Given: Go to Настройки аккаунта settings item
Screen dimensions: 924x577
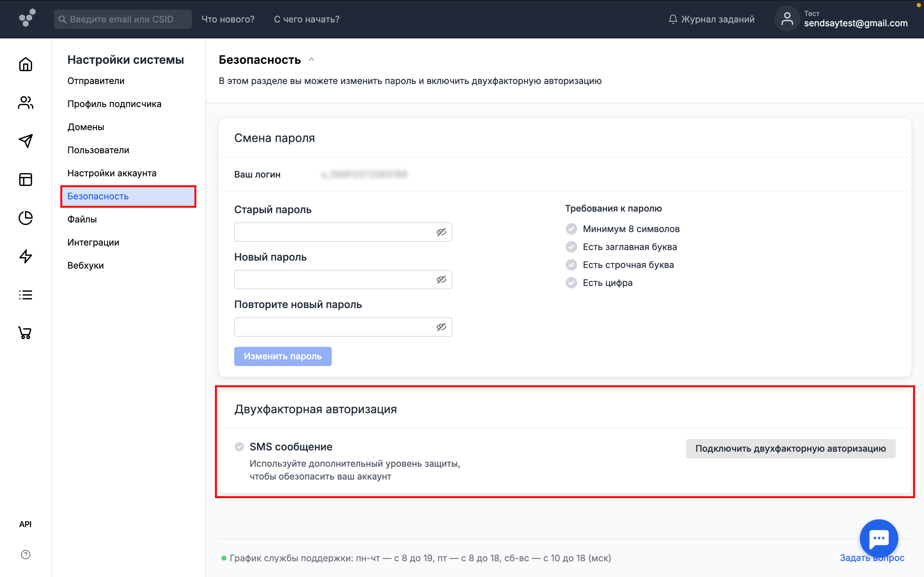Looking at the screenshot, I should coord(112,173).
